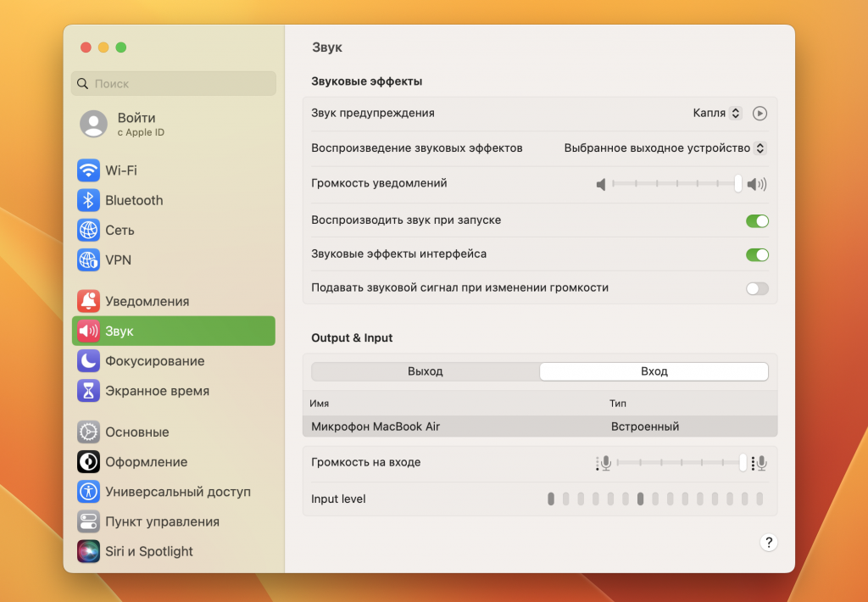This screenshot has height=602, width=868.
Task: Enable sound feedback on volume change toggle
Action: (x=757, y=288)
